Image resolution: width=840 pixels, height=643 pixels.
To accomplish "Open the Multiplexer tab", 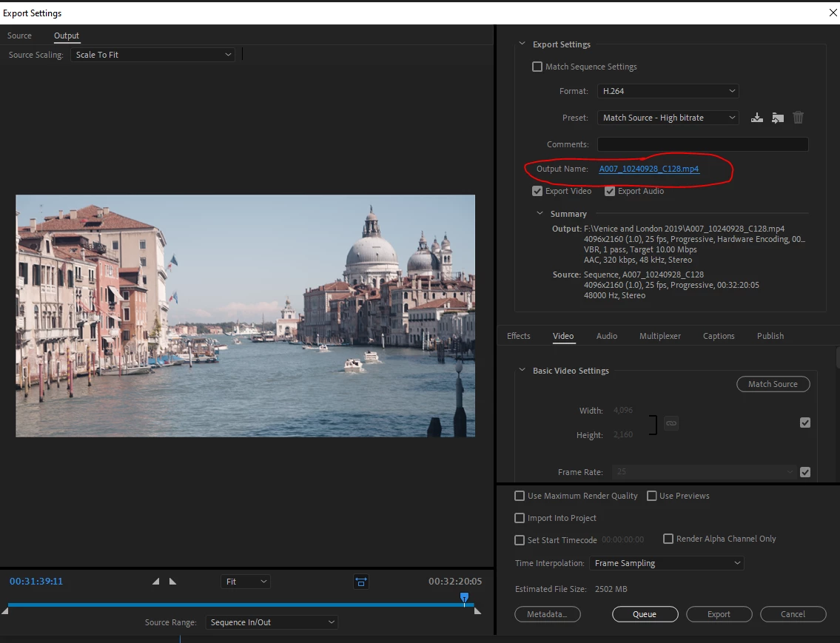I will tap(660, 336).
